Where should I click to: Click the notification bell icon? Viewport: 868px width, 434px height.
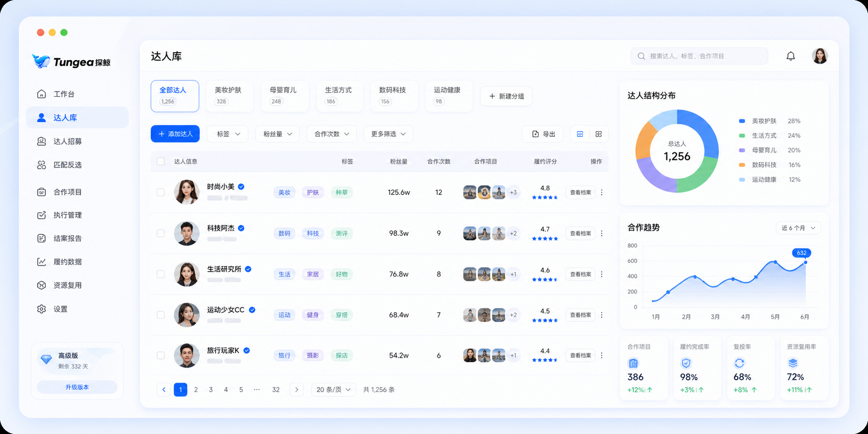791,56
